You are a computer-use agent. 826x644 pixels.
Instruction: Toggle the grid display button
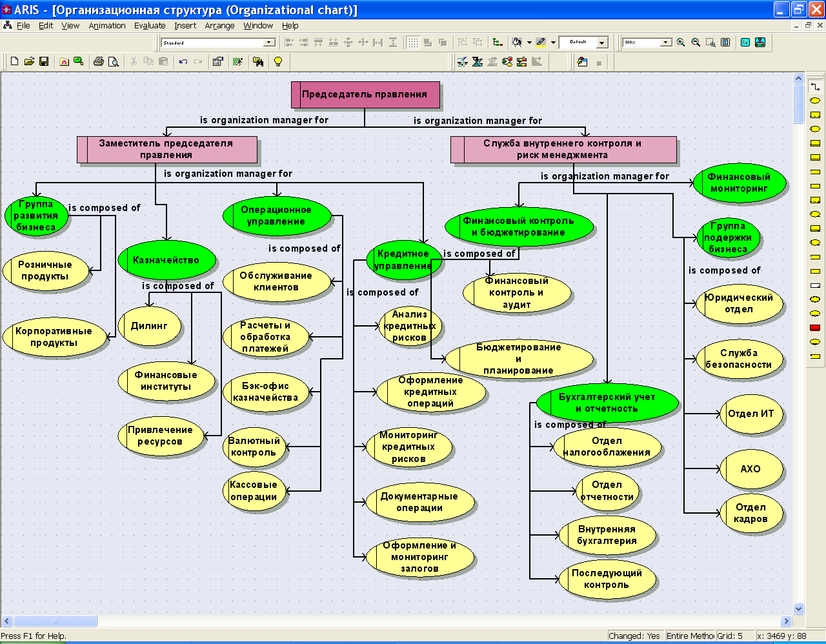(x=412, y=43)
